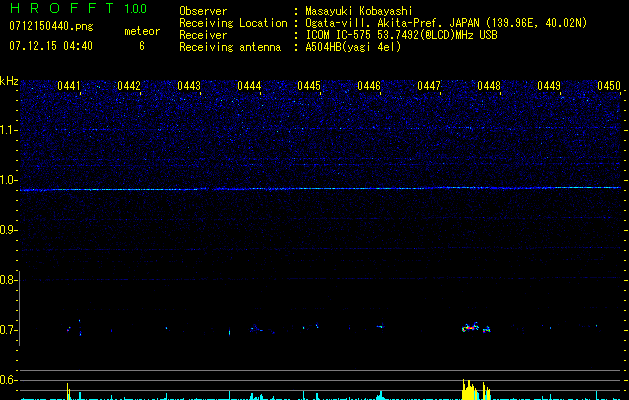Viewport: 629px width, 400px height.
Task: Click the horizontal carrier line below 1.0 kHz
Action: pos(320,189)
